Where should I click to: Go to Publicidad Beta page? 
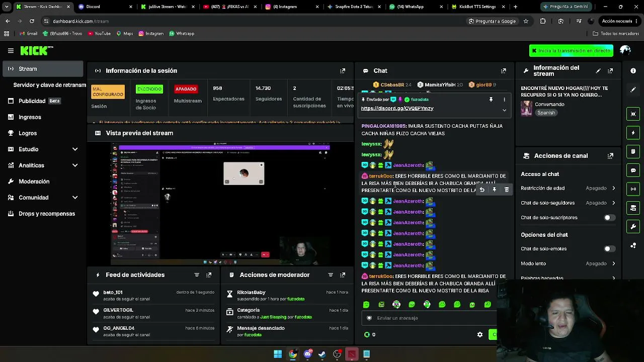click(43, 101)
